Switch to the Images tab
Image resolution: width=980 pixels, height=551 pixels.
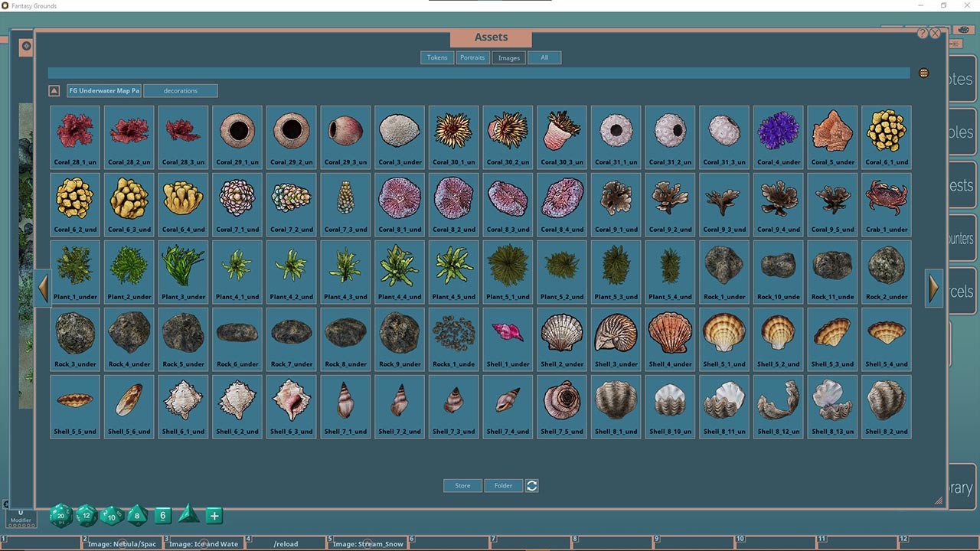pyautogui.click(x=508, y=57)
